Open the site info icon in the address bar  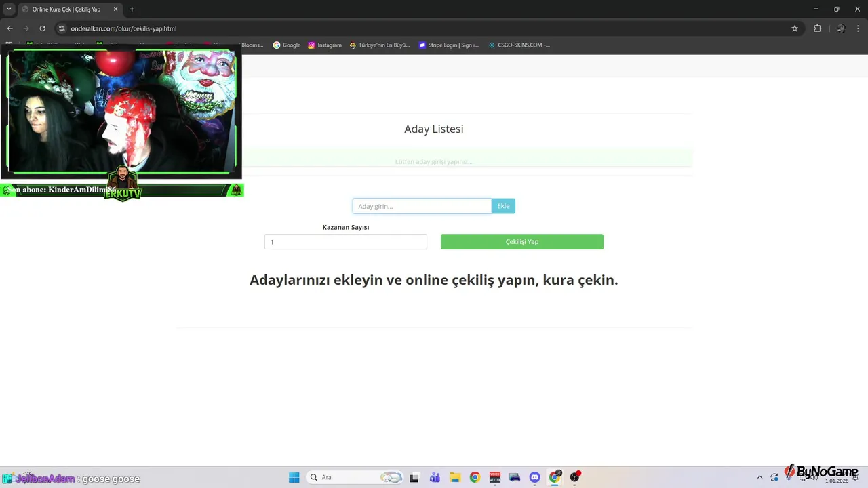tap(62, 28)
